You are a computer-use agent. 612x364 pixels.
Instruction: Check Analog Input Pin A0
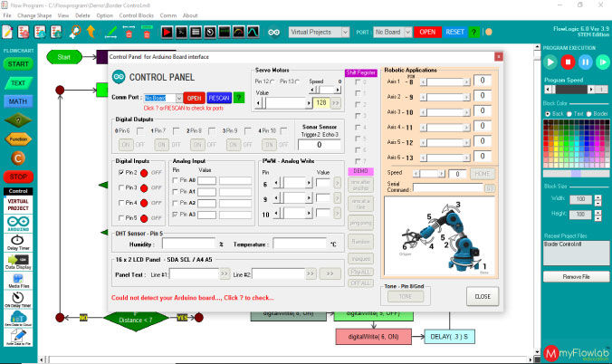(x=176, y=180)
